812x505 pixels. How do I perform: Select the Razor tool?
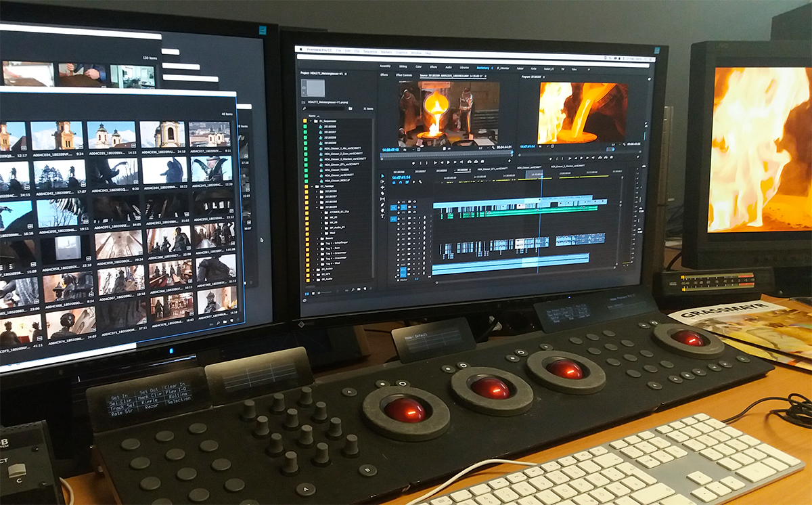point(383,193)
